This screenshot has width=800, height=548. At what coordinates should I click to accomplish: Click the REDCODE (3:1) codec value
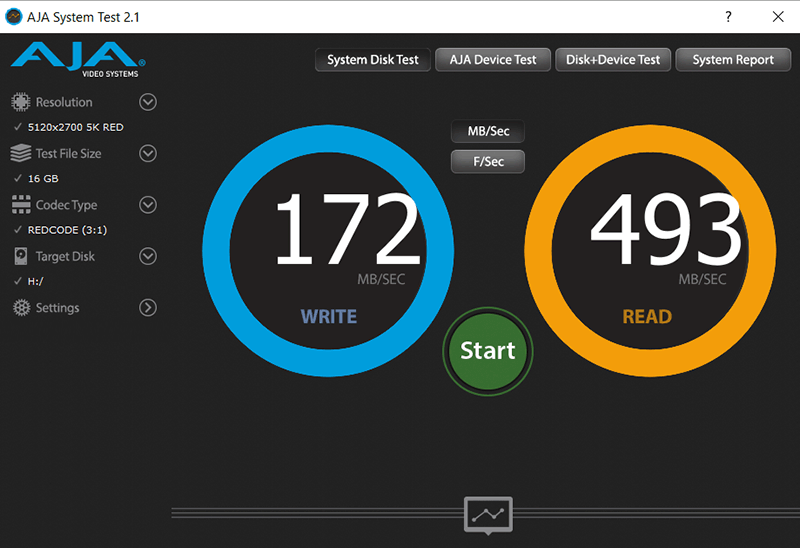click(67, 230)
